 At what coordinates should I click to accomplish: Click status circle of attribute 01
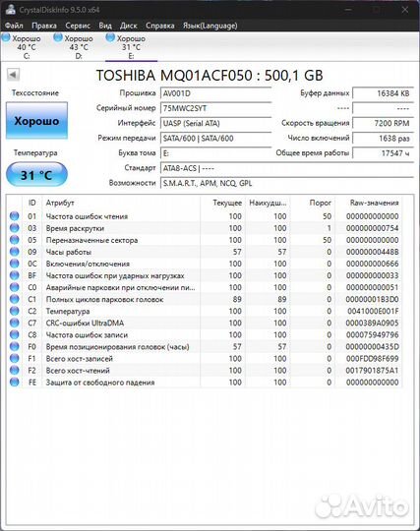pos(15,216)
